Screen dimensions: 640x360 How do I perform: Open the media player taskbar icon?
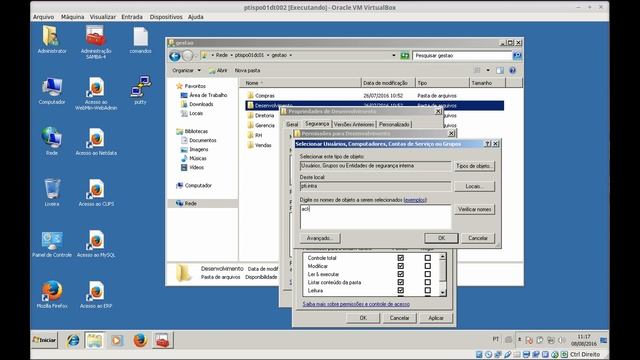point(117,340)
